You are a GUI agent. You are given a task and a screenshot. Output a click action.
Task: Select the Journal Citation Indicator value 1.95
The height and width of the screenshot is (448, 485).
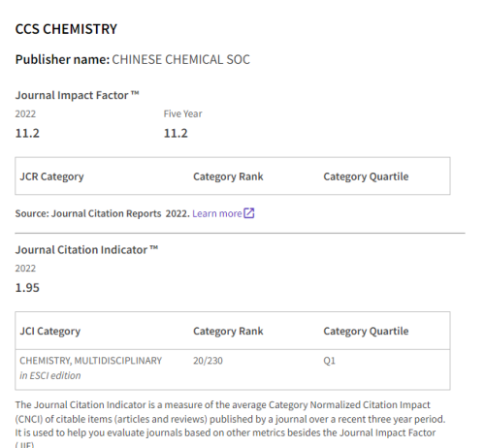click(27, 288)
